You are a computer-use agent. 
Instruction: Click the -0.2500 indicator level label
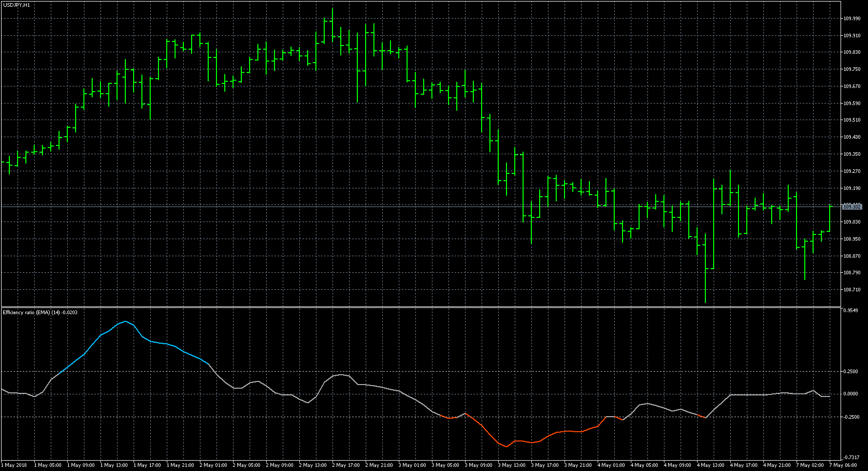click(x=850, y=417)
